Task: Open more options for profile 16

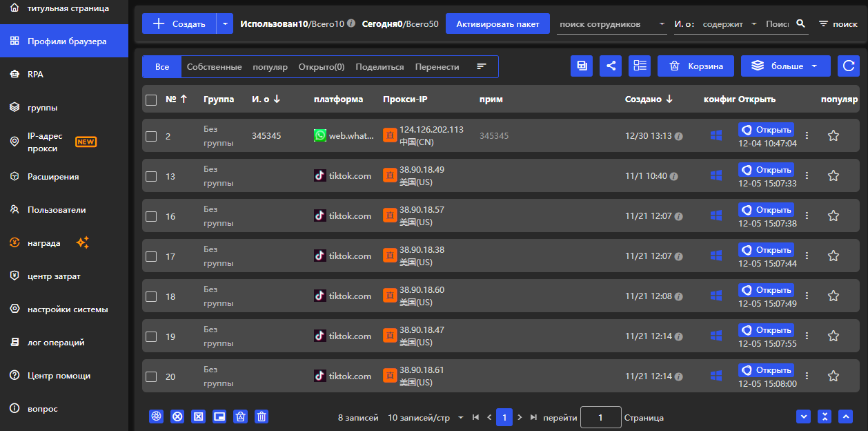Action: click(x=807, y=216)
